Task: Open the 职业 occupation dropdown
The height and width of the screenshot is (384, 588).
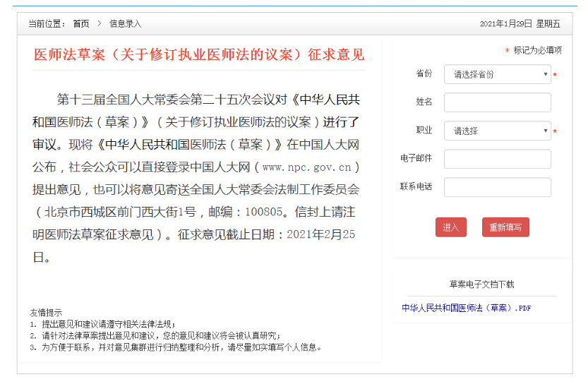Action: 497,131
